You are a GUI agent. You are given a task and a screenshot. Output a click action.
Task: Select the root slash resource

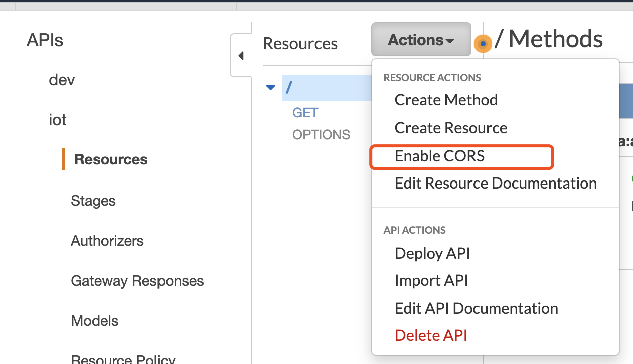(x=289, y=88)
